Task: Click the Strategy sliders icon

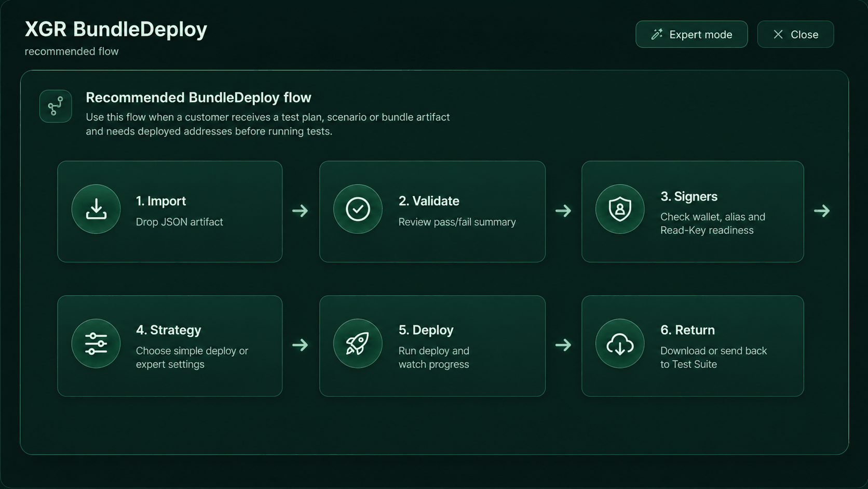Action: 96,343
